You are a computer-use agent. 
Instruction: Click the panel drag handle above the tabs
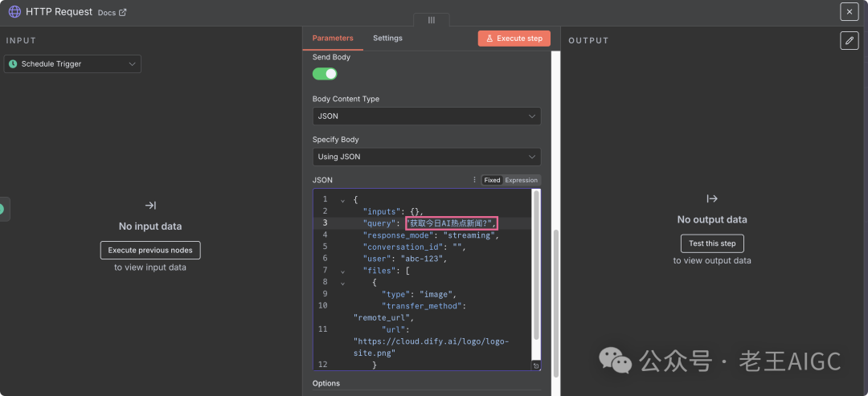click(x=432, y=20)
